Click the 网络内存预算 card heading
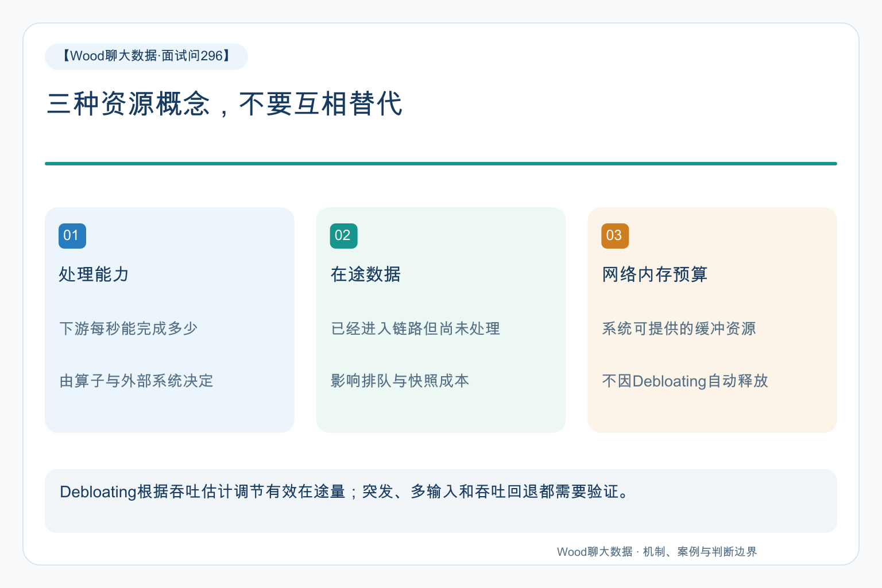Screen dimensions: 882x588 (655, 274)
